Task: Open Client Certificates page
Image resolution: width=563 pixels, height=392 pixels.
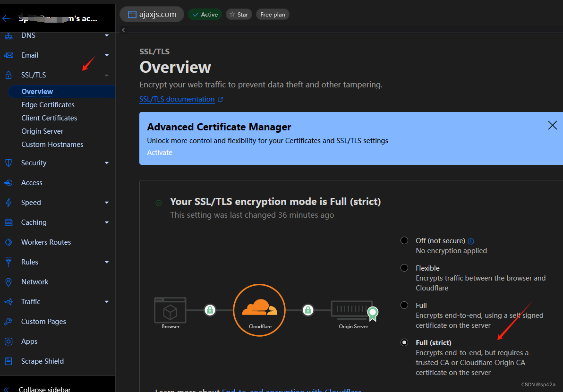Action: coord(49,118)
